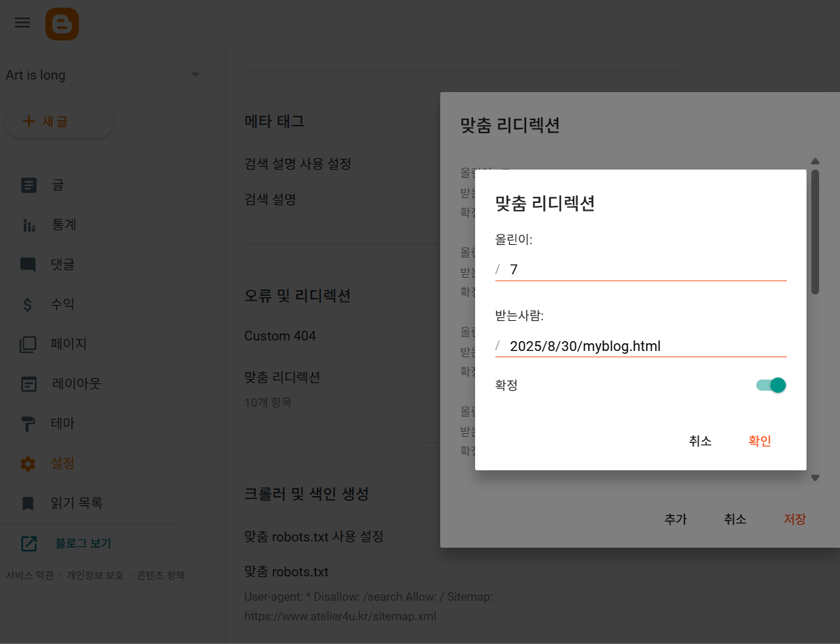Open the 수익 earnings dollar icon
This screenshot has width=840, height=644.
click(x=28, y=304)
